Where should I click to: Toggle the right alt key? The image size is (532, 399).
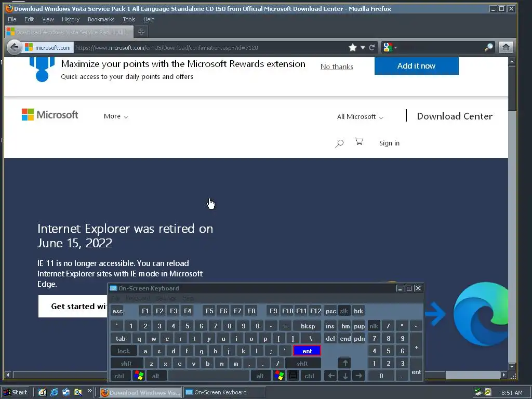click(x=260, y=376)
